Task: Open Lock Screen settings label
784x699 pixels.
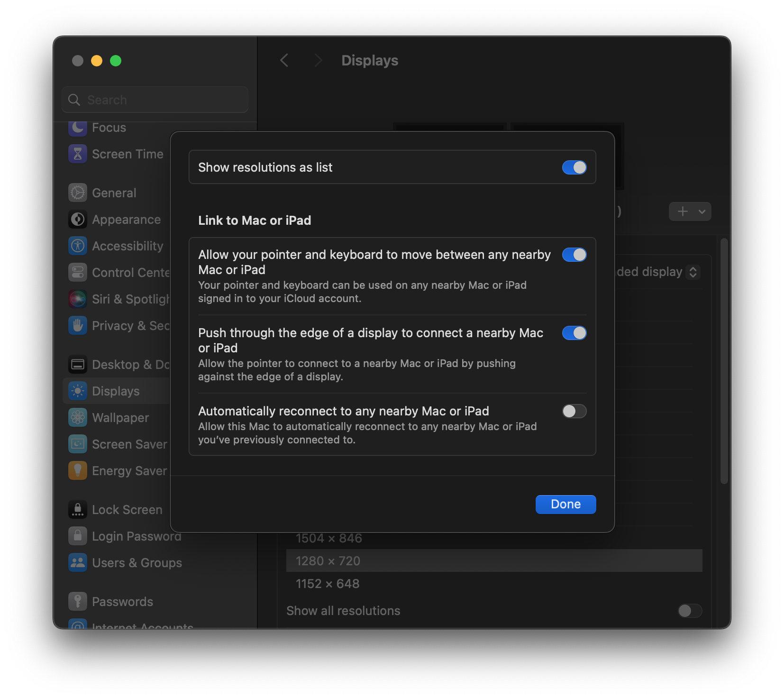Action: click(x=127, y=509)
